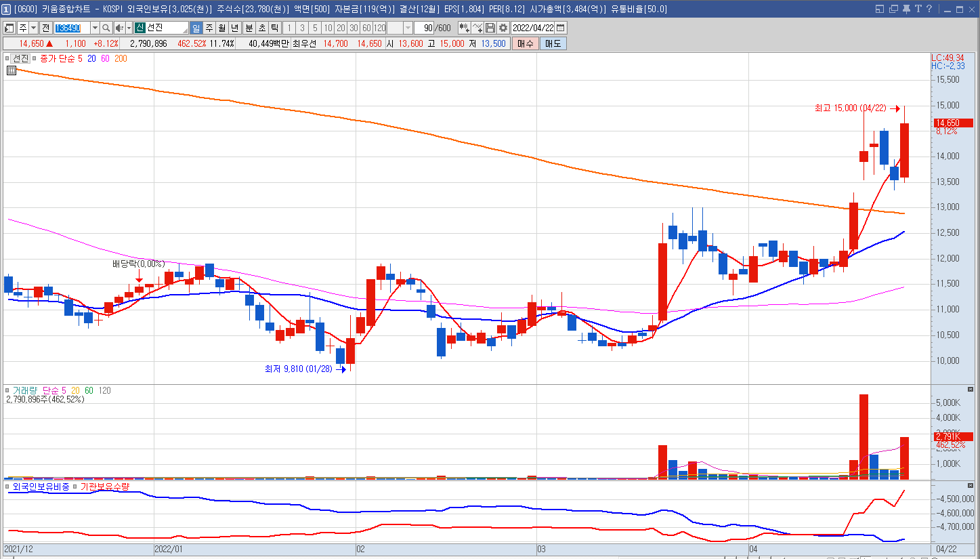Open the stock code history dropdown arrow
This screenshot has width=980, height=559.
click(x=95, y=28)
